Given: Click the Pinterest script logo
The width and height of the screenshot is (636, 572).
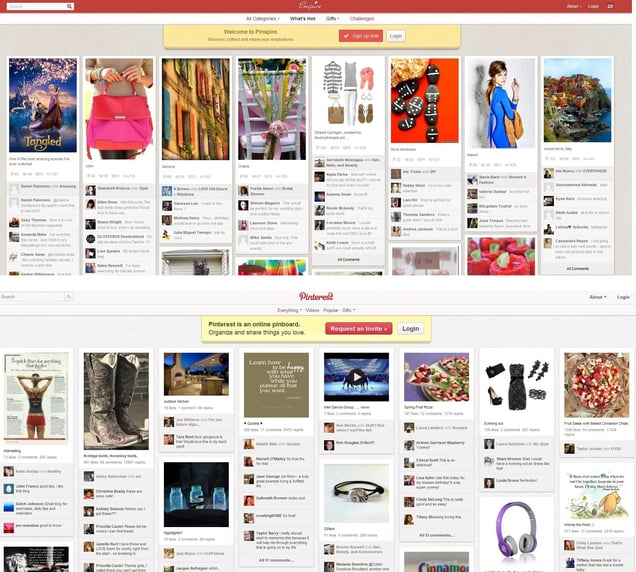Looking at the screenshot, I should [x=316, y=297].
